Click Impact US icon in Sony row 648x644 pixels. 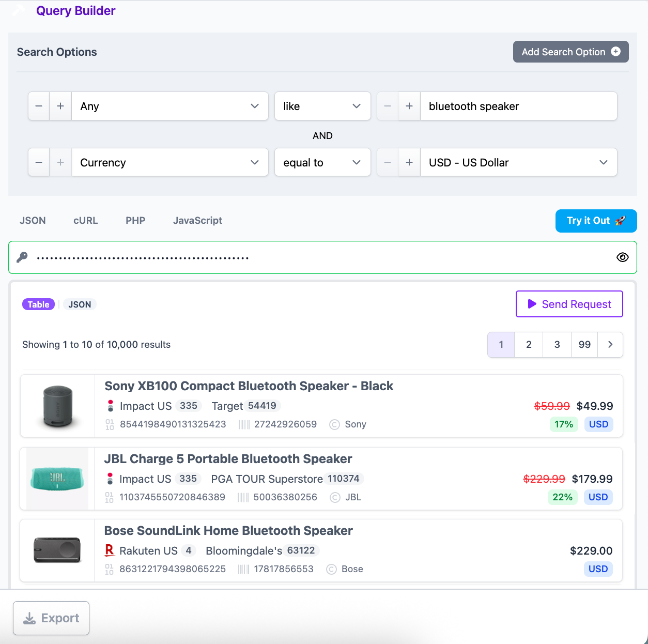(110, 406)
